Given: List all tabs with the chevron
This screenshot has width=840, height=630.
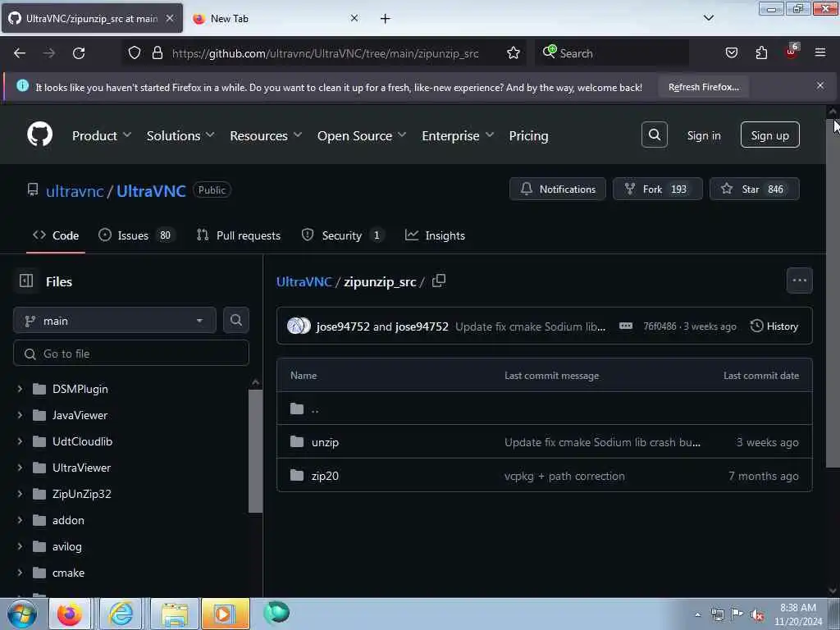Looking at the screenshot, I should [708, 18].
